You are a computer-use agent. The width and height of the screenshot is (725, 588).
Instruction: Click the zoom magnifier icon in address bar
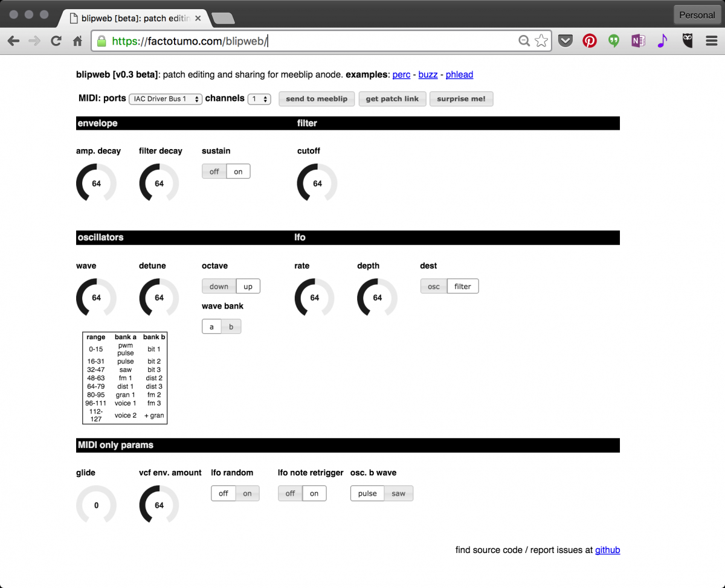[x=524, y=41]
